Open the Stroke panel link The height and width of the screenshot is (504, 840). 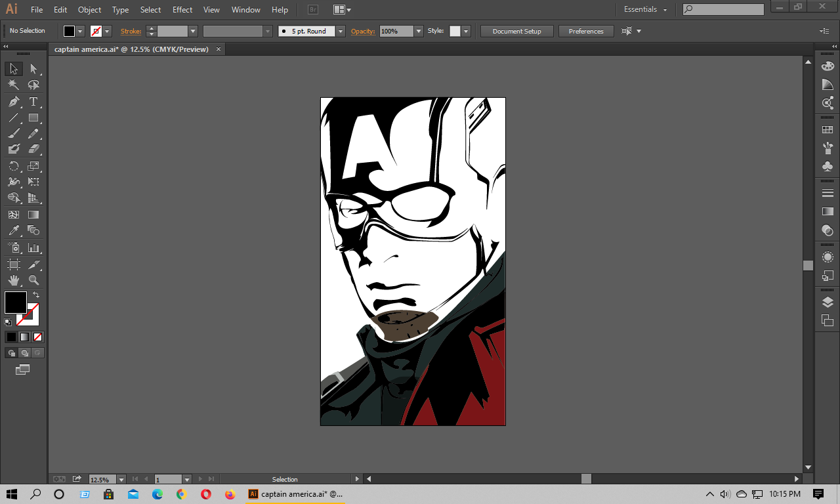point(131,31)
